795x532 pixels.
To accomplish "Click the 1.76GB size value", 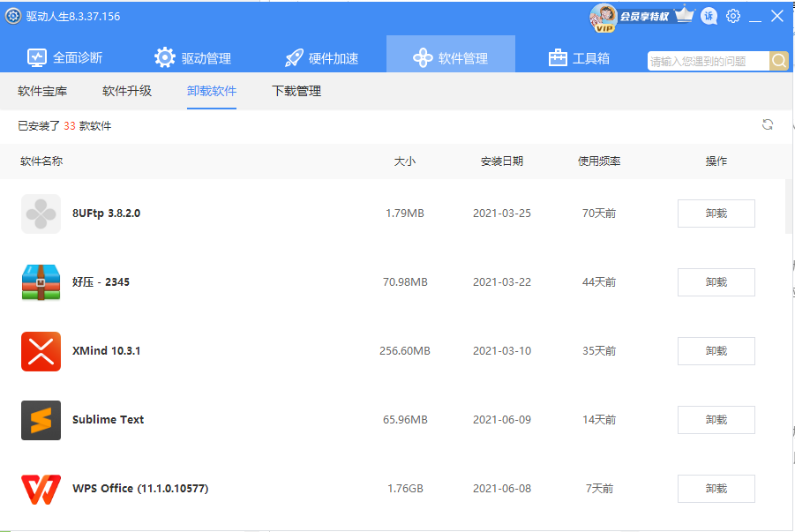I will tap(405, 489).
